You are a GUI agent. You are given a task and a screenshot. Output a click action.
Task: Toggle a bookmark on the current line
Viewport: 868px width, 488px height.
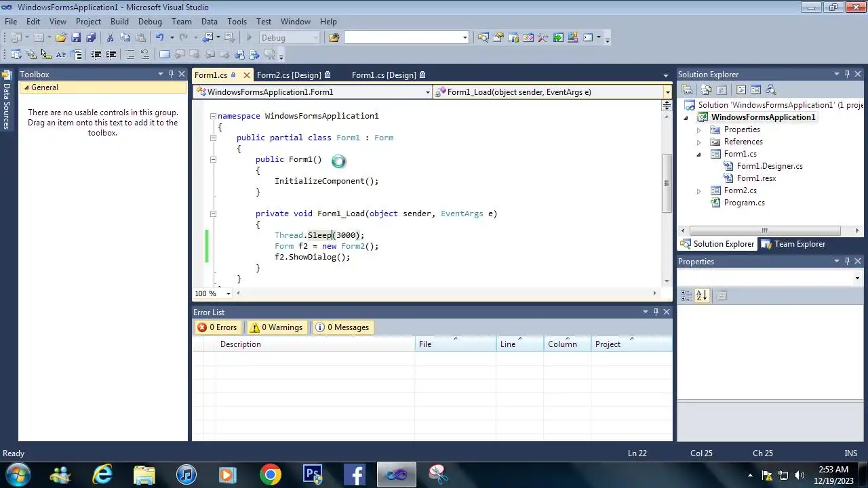click(164, 54)
